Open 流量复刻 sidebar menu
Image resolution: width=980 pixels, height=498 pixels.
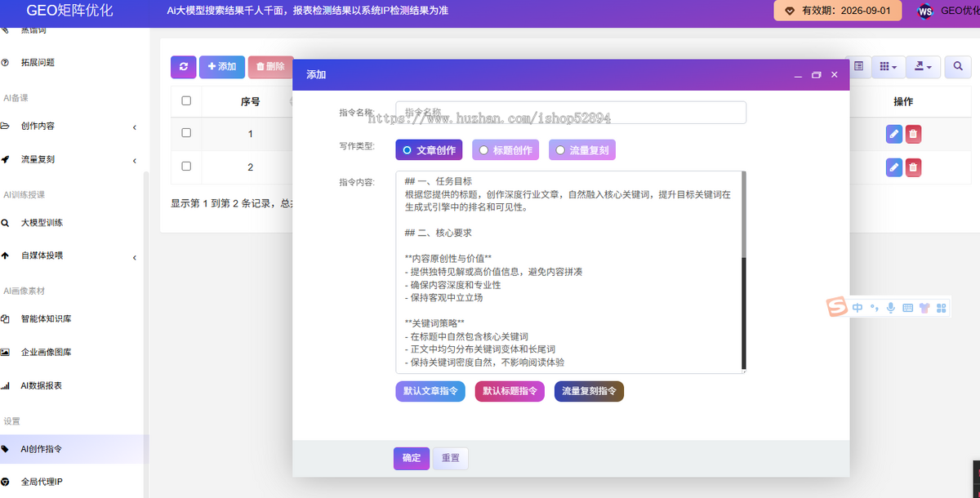click(x=38, y=159)
